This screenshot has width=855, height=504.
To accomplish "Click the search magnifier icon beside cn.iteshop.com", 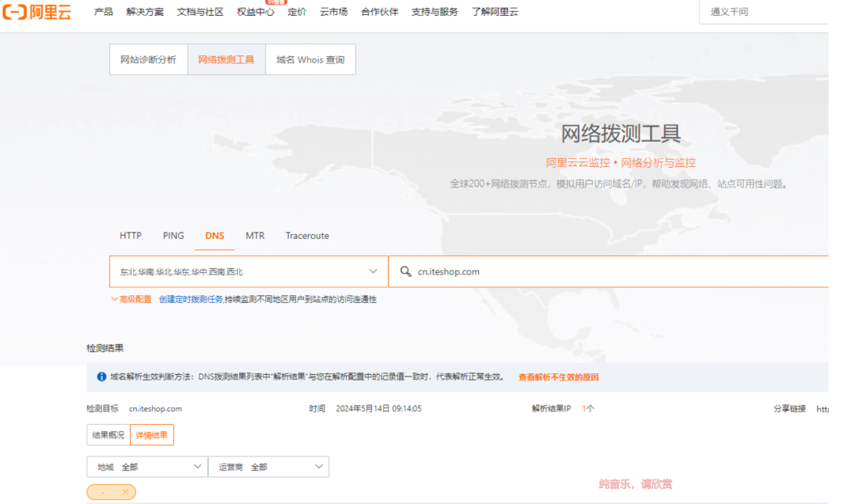I will [x=405, y=271].
